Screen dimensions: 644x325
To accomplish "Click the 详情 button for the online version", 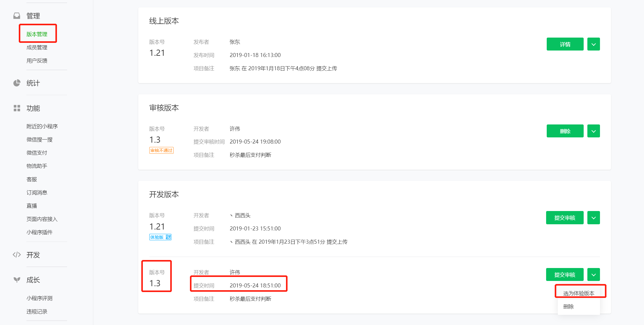I will (565, 44).
